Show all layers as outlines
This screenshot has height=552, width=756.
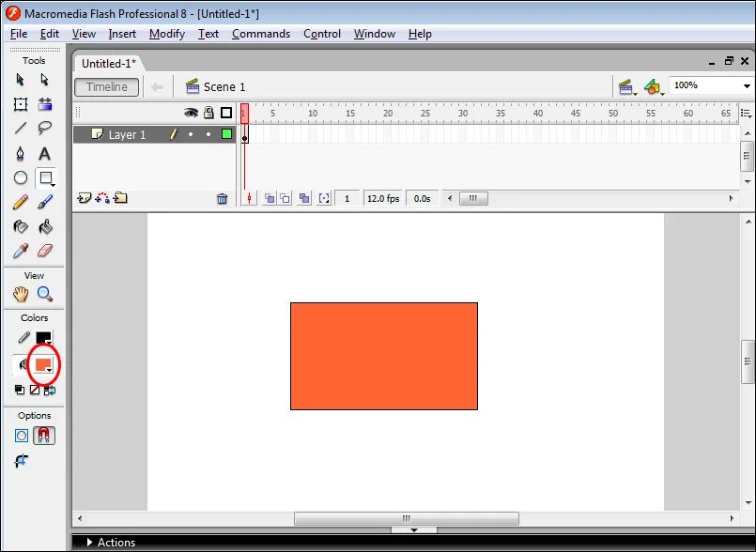pos(226,113)
